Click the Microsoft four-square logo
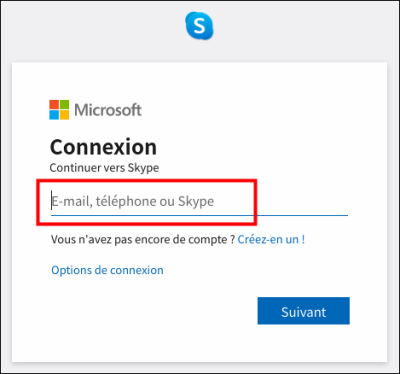The width and height of the screenshot is (400, 374). click(x=59, y=110)
